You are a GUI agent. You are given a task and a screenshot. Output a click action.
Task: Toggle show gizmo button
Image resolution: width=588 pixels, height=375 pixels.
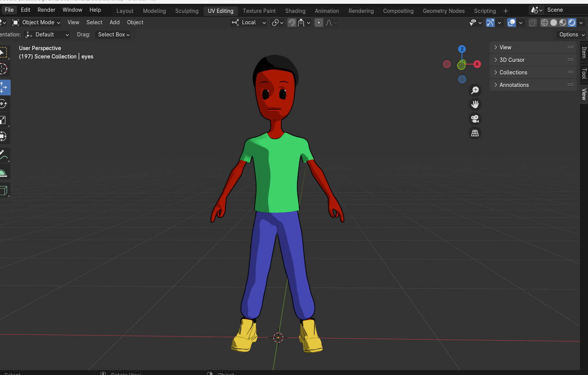[x=491, y=22]
